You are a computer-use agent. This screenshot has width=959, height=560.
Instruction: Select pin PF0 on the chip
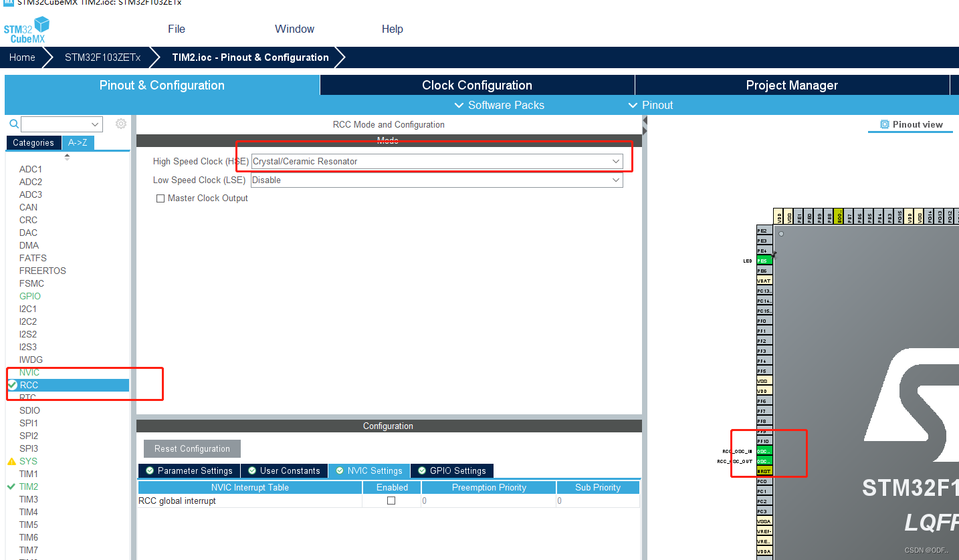764,321
